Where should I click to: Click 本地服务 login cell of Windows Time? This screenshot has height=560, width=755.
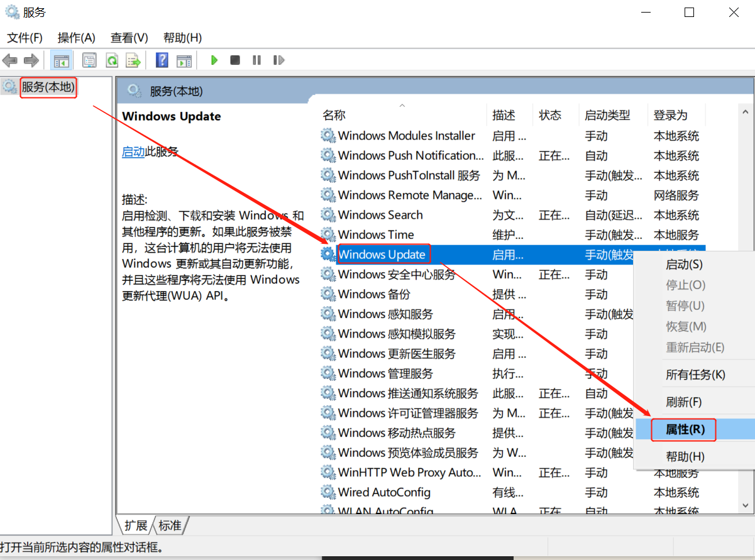tap(676, 234)
